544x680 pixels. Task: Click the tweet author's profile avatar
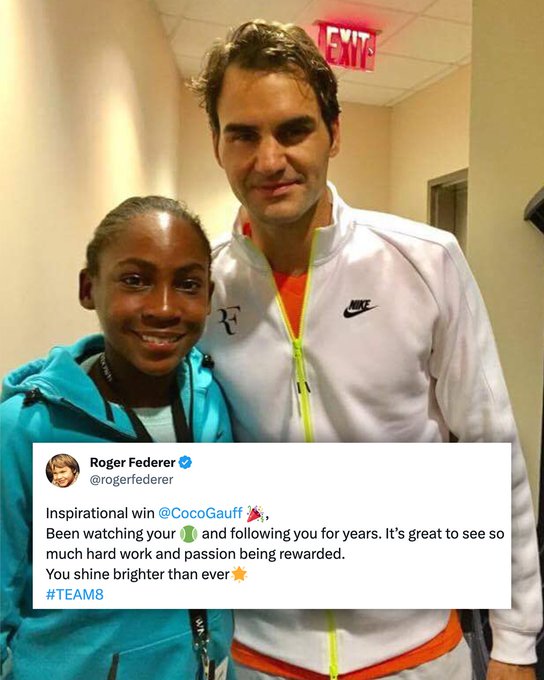coord(63,471)
